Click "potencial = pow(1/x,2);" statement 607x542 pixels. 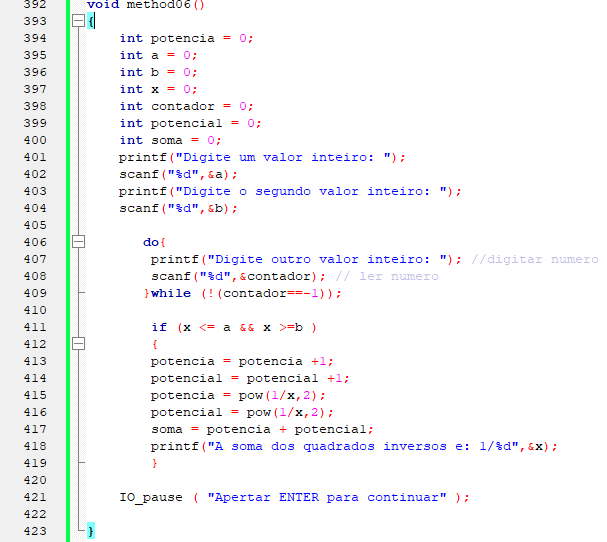242,412
